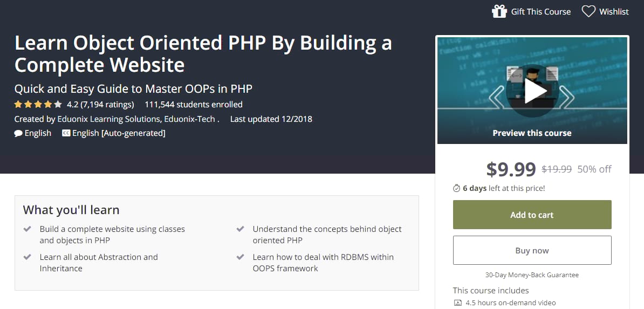Image resolution: width=644 pixels, height=309 pixels.
Task: Play the course preview video
Action: pos(532,91)
